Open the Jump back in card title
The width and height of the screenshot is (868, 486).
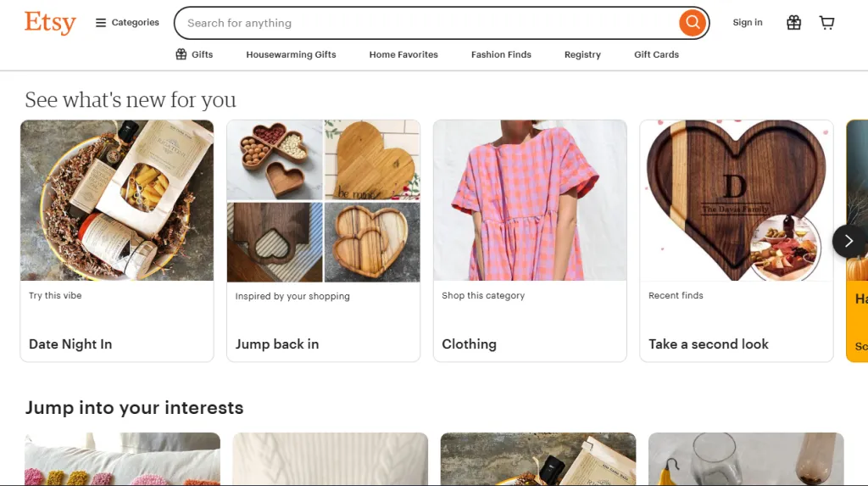pyautogui.click(x=277, y=344)
